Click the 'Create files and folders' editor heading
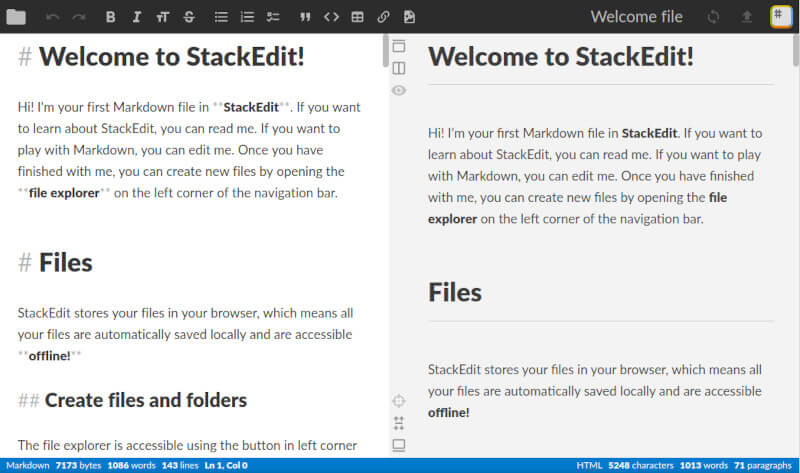 click(x=145, y=401)
